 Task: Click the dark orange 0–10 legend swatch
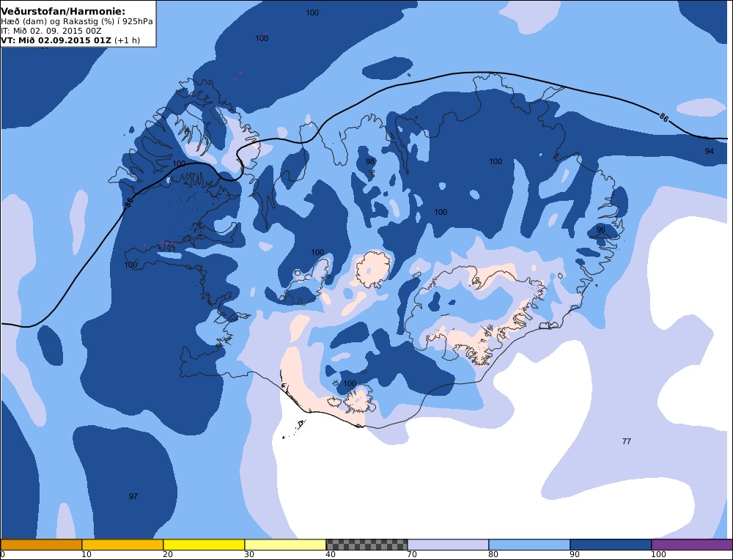tap(41, 545)
